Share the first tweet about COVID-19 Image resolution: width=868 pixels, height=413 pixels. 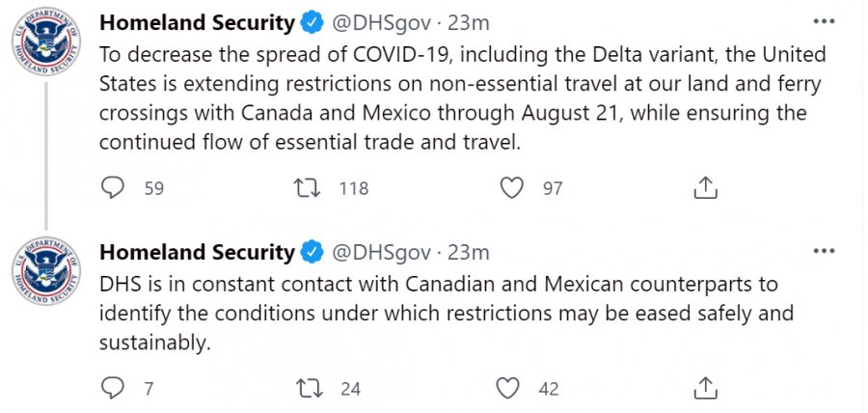(705, 188)
